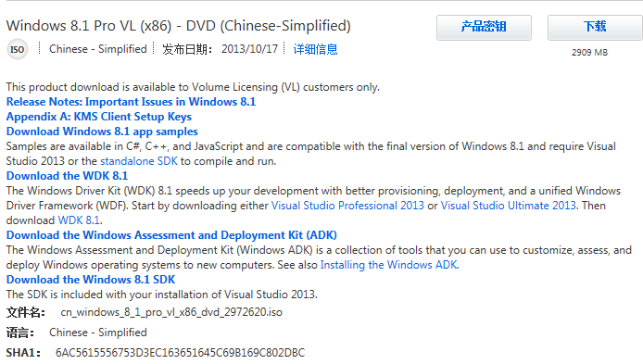
Task: Open Release Notes: Important Issues in Windows 8.1
Action: tap(131, 102)
